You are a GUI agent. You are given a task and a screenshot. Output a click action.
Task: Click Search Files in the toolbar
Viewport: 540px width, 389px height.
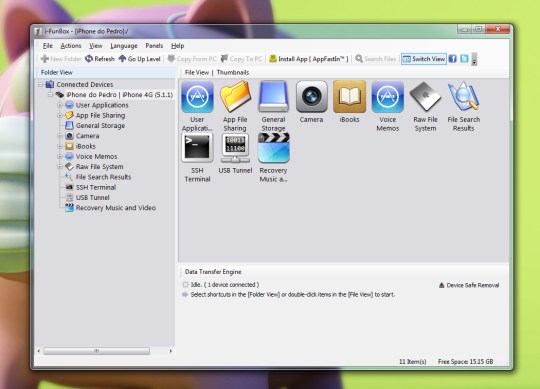pos(376,59)
